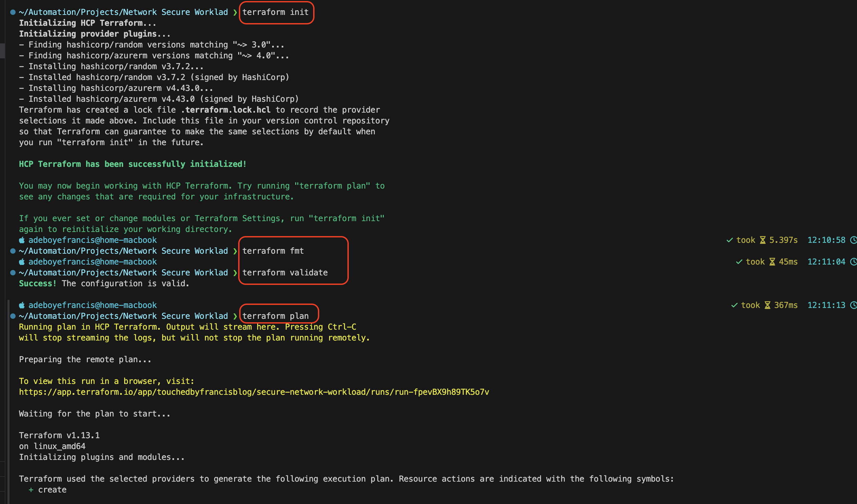Click the Apple icon beside adeboyefrancis@home-macbook
The width and height of the screenshot is (857, 504).
[x=22, y=240]
